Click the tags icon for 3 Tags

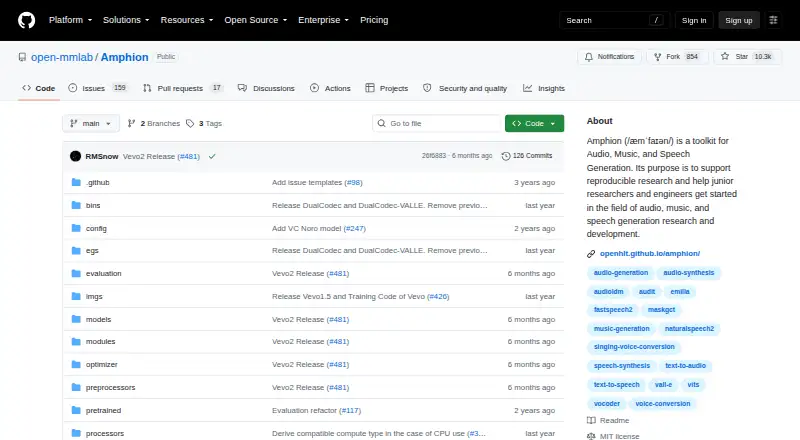click(x=190, y=124)
